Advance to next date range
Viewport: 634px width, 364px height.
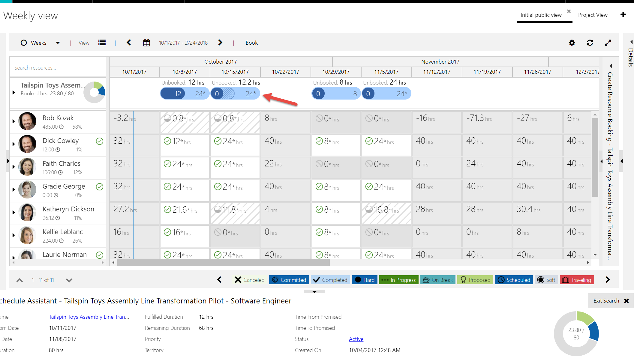(x=220, y=43)
